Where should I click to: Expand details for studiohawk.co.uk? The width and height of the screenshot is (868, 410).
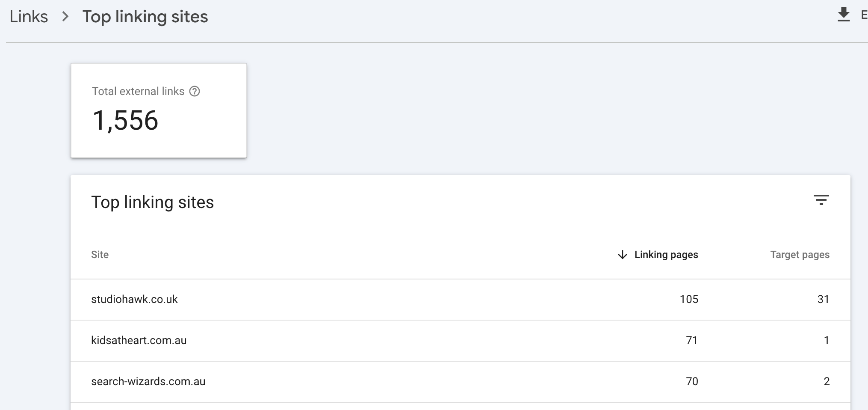coord(134,299)
